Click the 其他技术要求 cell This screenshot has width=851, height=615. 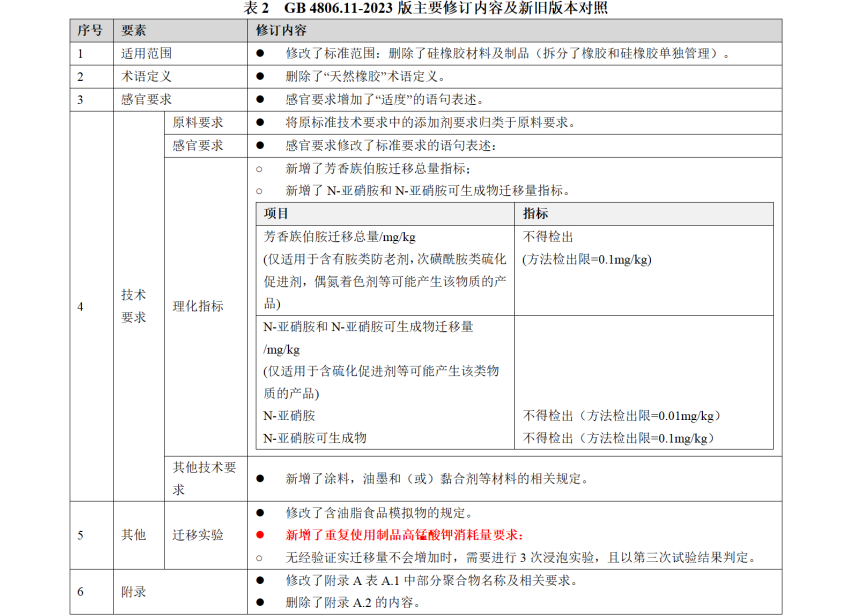(204, 478)
